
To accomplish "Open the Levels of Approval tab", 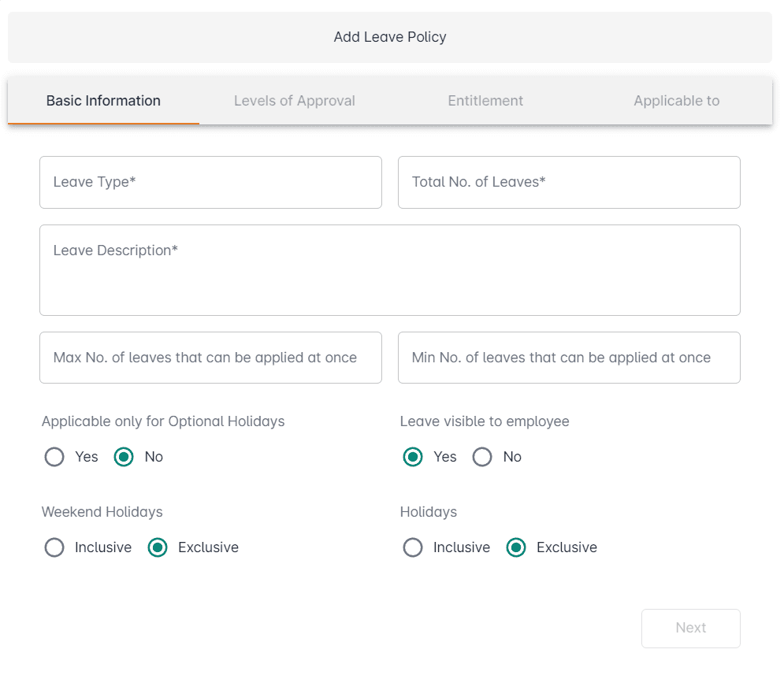I will 294,101.
